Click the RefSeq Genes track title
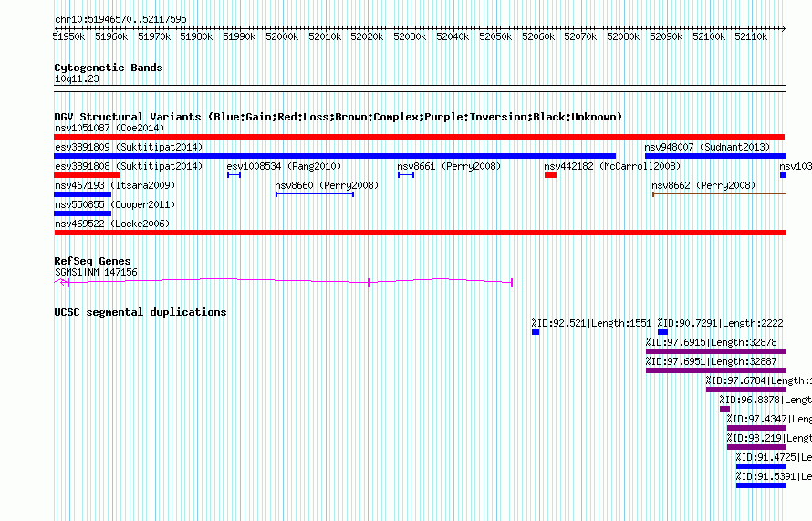The width and height of the screenshot is (812, 521). [92, 261]
